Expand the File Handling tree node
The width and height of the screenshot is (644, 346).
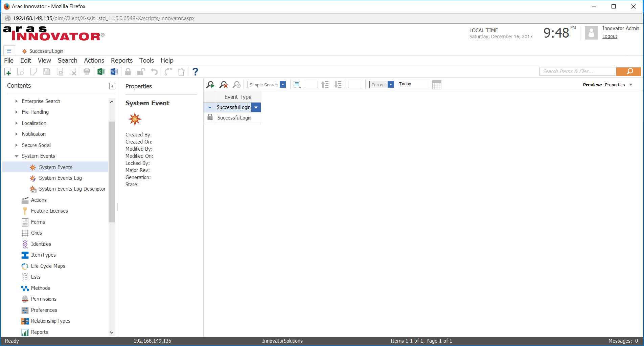pos(16,112)
